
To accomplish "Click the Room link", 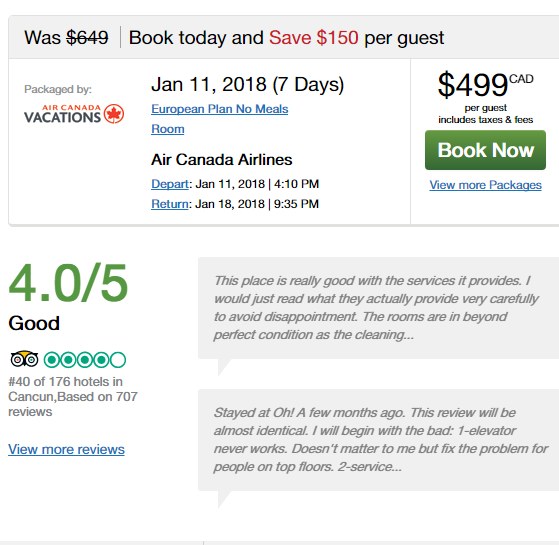I will pyautogui.click(x=168, y=129).
